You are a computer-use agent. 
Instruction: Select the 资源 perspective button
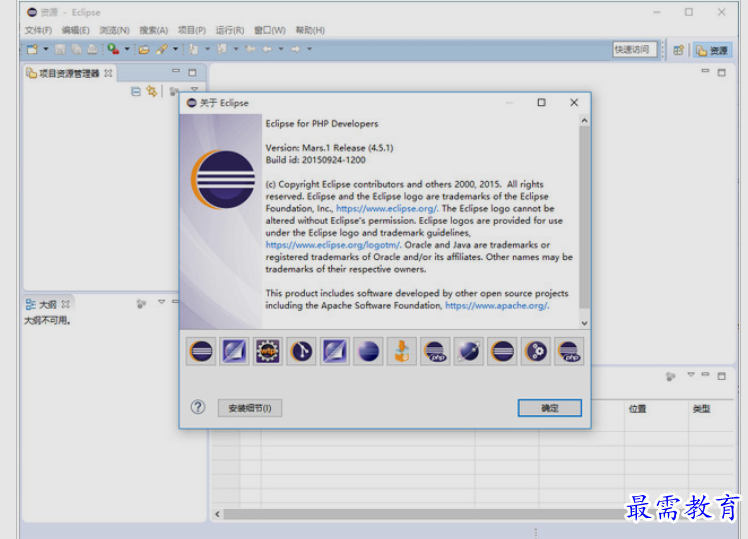pos(712,50)
